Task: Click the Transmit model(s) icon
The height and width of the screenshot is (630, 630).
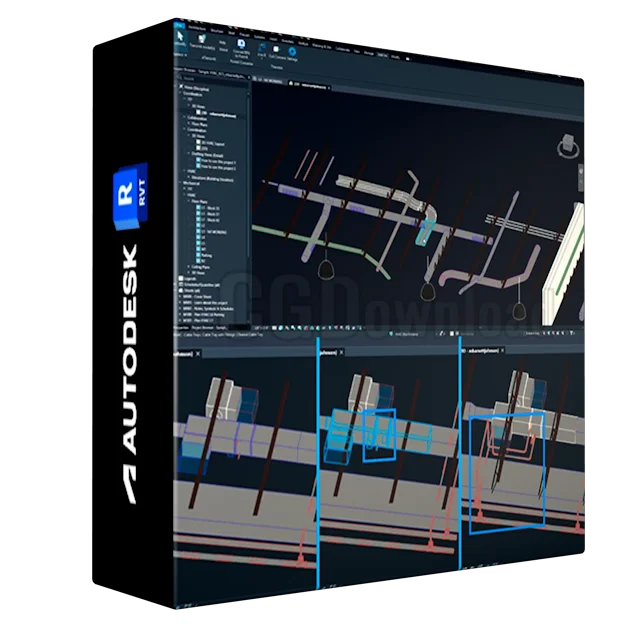Action: click(202, 39)
